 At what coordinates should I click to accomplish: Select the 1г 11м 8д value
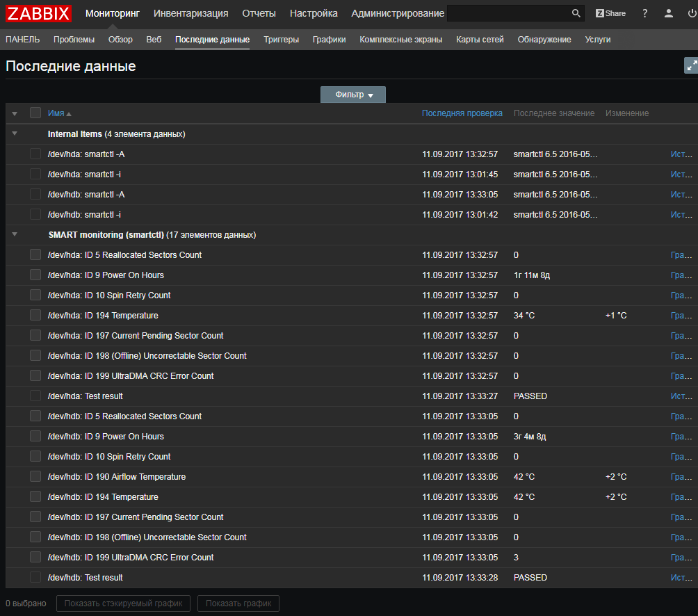pyautogui.click(x=532, y=275)
